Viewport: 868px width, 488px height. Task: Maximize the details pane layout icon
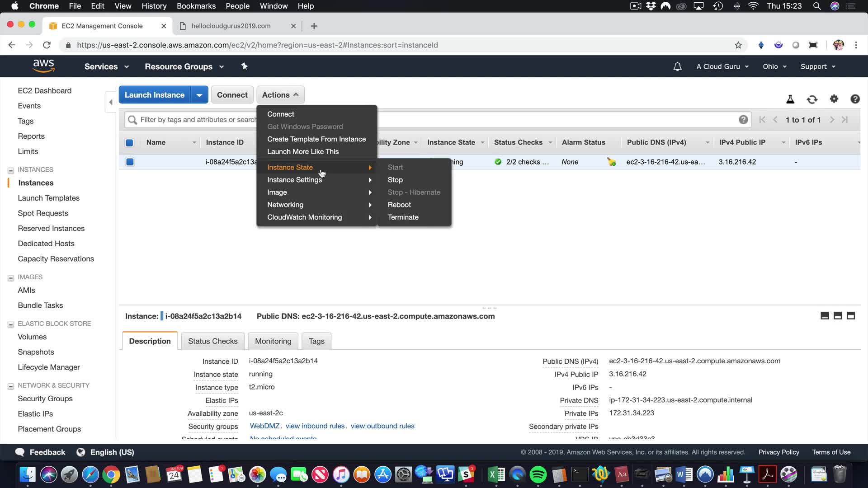850,316
